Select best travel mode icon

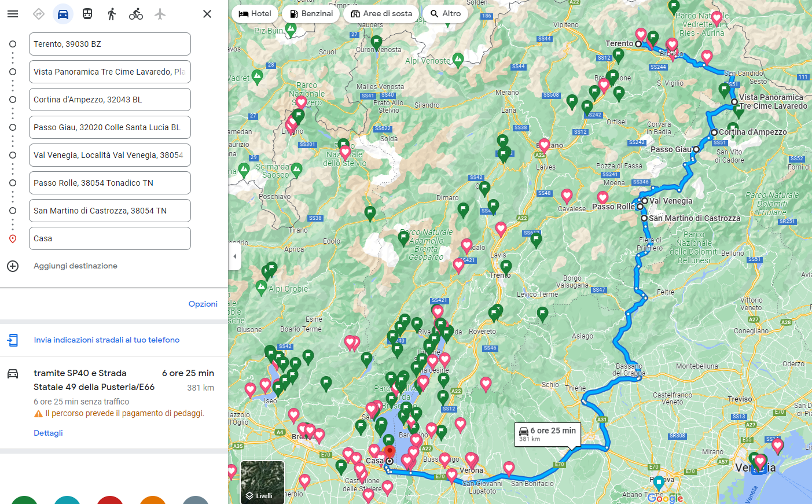click(39, 14)
